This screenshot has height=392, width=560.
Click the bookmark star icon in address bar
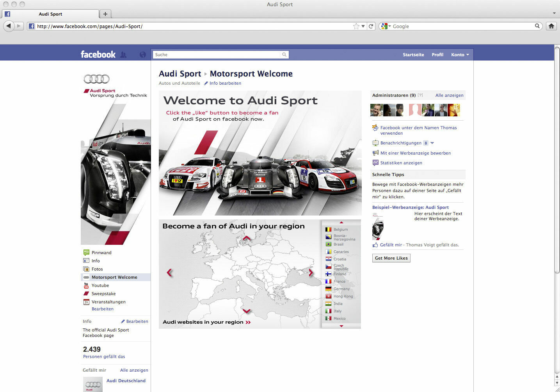356,26
